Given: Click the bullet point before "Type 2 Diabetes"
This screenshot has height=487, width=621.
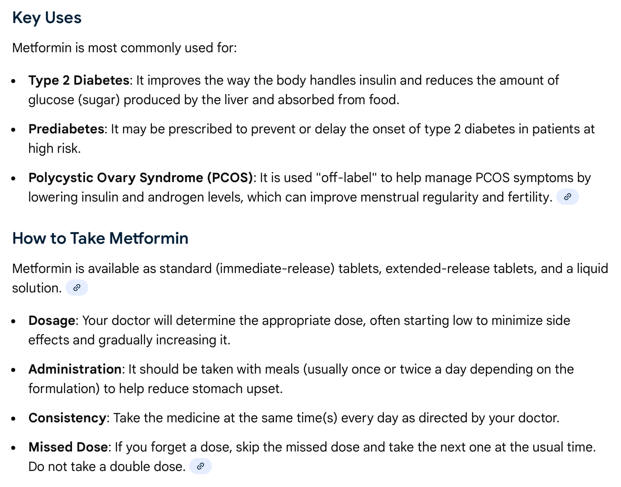Looking at the screenshot, I should tap(15, 80).
